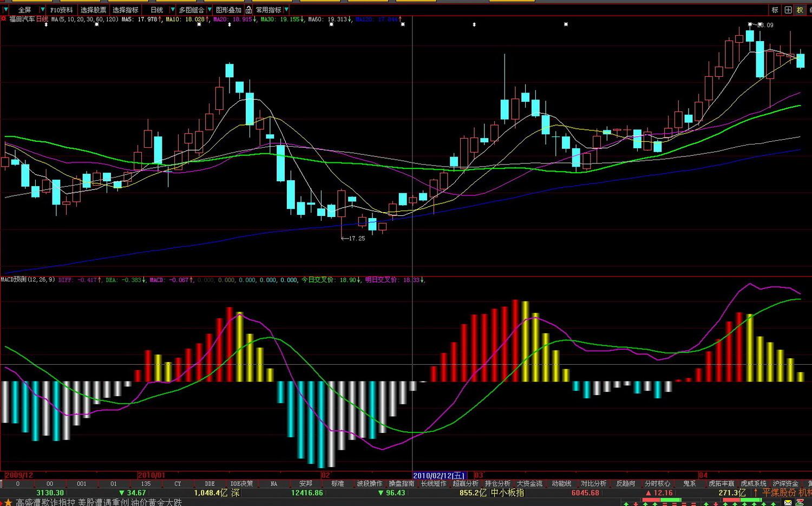Expand the 常用指标 dropdown arrow
The image size is (812, 506).
coord(286,10)
